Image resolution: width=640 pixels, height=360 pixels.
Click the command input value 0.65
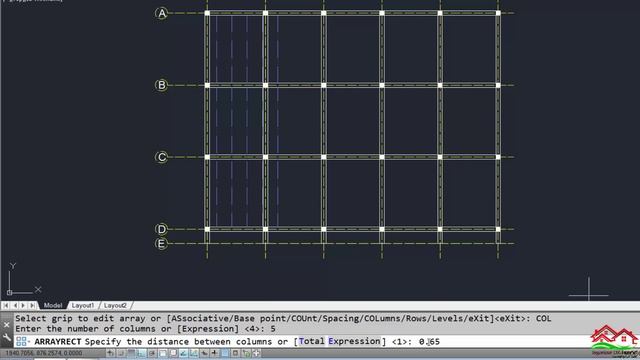tap(429, 342)
